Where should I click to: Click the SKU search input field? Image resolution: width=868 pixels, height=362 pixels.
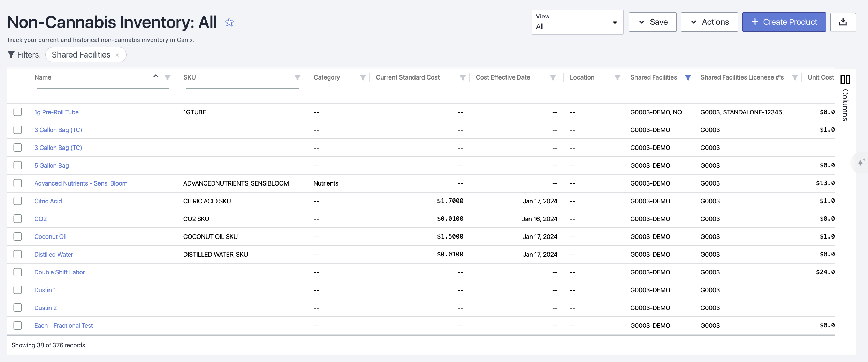(x=242, y=94)
